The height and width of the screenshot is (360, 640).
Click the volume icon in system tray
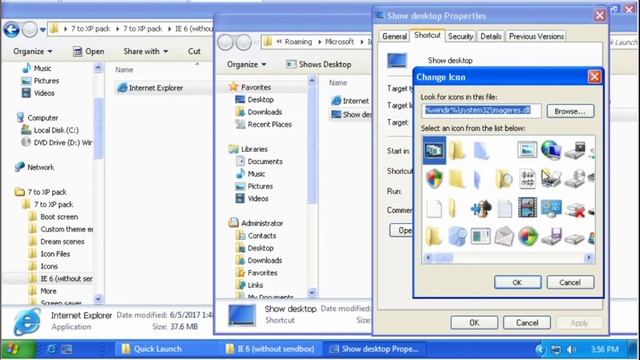tap(571, 349)
